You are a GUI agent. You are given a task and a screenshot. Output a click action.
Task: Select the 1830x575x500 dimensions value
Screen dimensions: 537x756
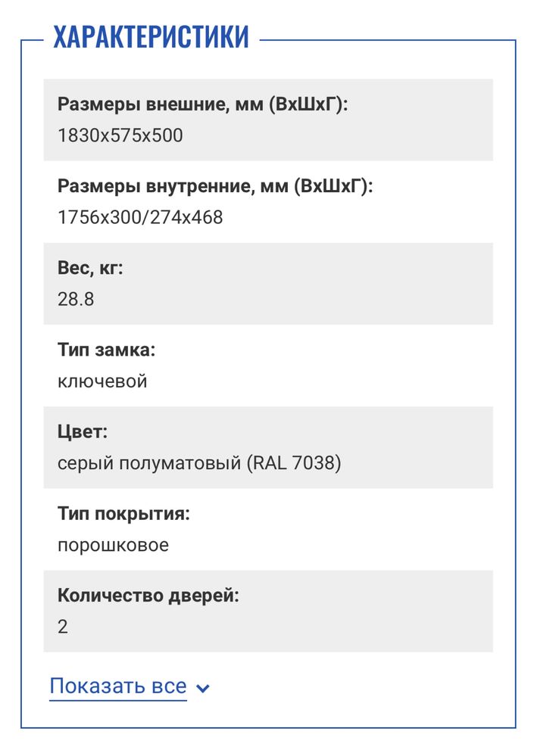click(120, 135)
